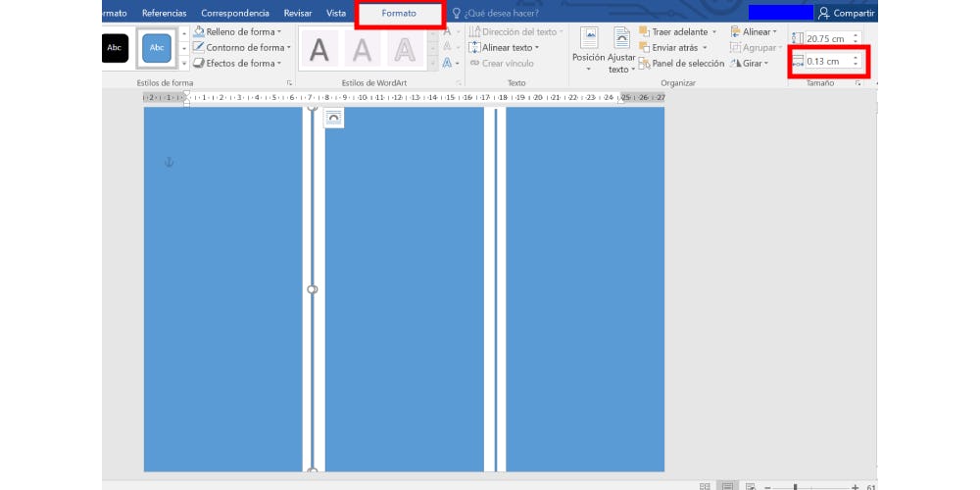Open the WordArt text effects dropdown
The image size is (980, 490).
[x=451, y=63]
